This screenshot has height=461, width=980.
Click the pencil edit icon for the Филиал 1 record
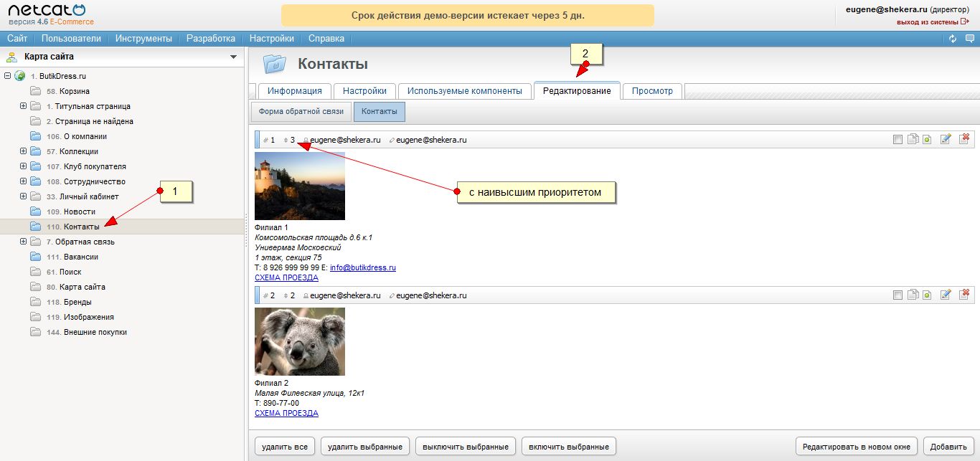point(946,139)
